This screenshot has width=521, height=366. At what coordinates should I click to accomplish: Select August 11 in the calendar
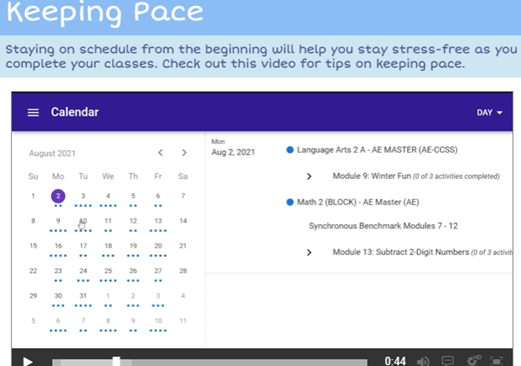[x=108, y=221]
